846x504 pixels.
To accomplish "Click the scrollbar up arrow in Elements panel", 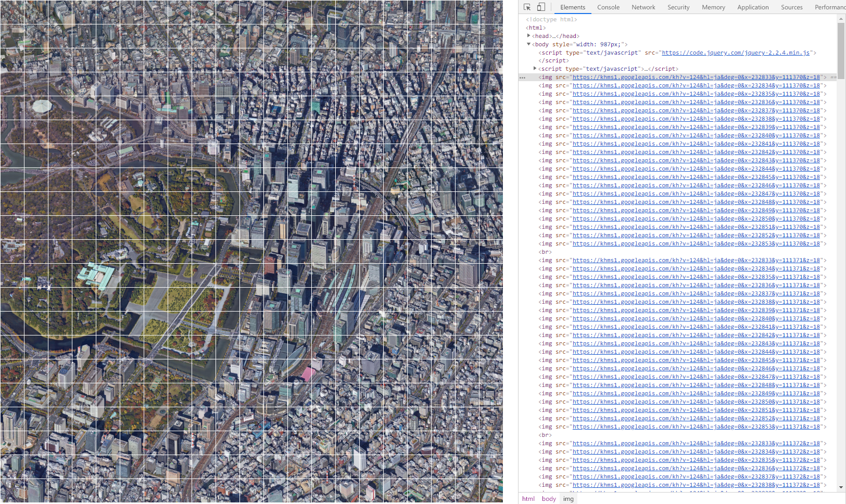I will pos(841,19).
